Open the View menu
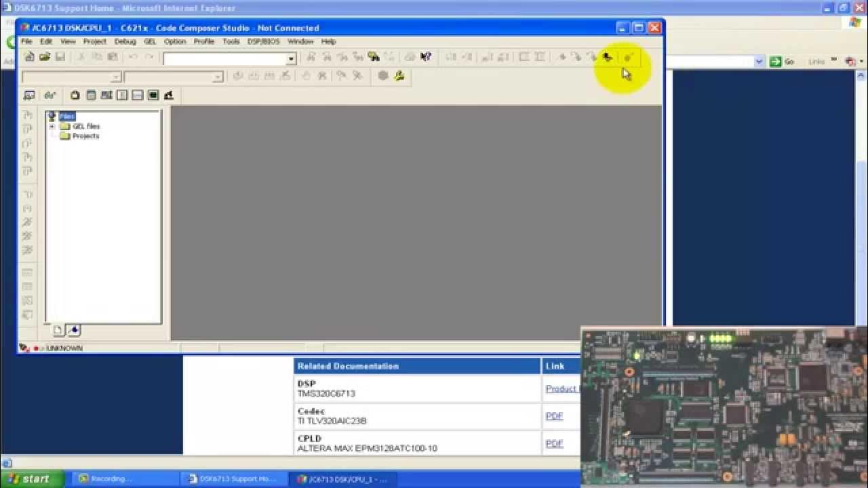 [68, 41]
